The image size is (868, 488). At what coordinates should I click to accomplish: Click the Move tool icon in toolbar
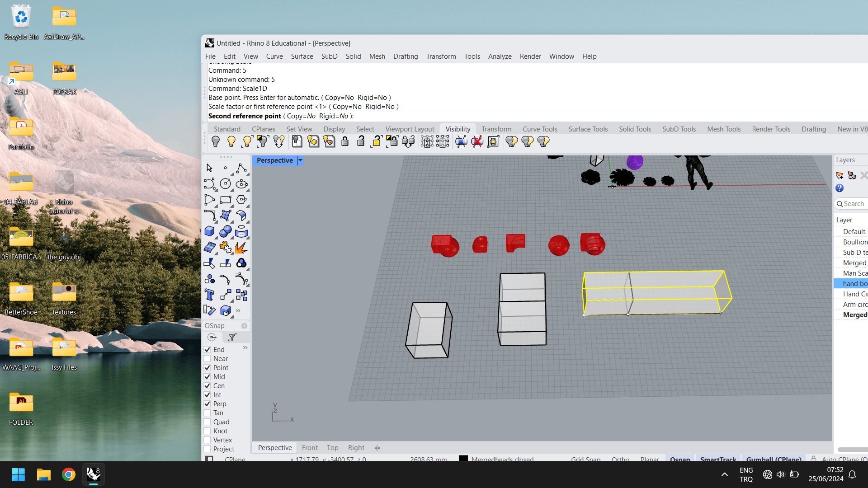tap(225, 295)
